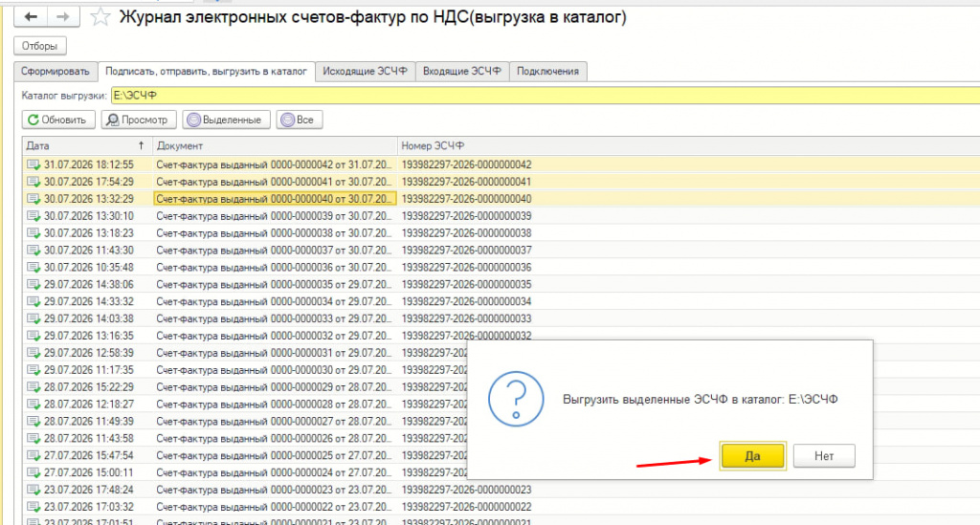The image size is (980, 525).
Task: Select document Счет-фактура выданный 0000-0000027
Action: (275, 422)
